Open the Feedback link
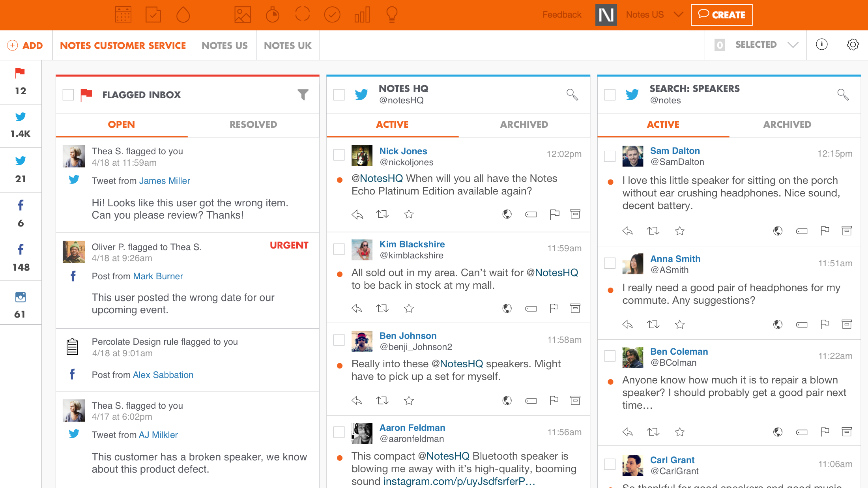868x488 pixels. pos(562,15)
